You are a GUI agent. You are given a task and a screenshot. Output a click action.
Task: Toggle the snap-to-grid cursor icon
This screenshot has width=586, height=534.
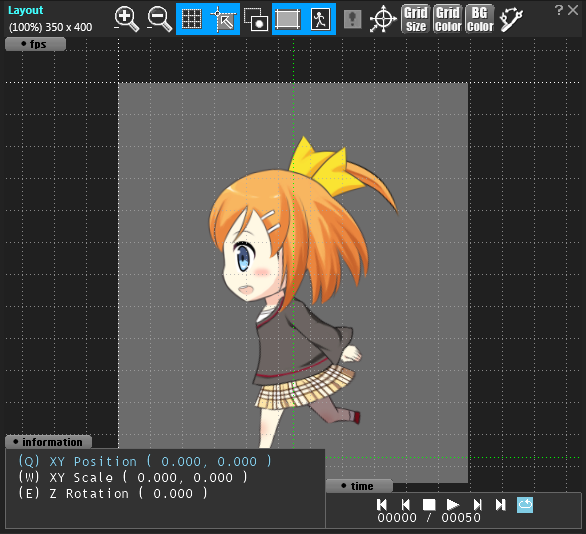(x=224, y=19)
